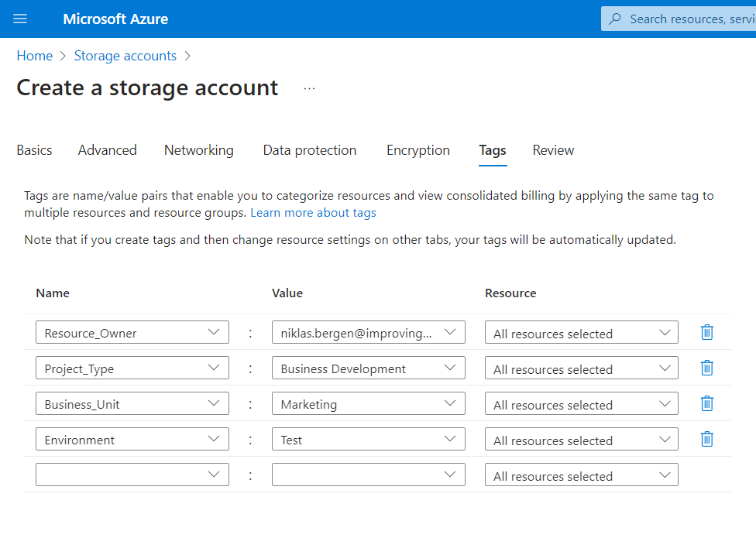
Task: Open the Learn more about tags link
Action: [313, 212]
